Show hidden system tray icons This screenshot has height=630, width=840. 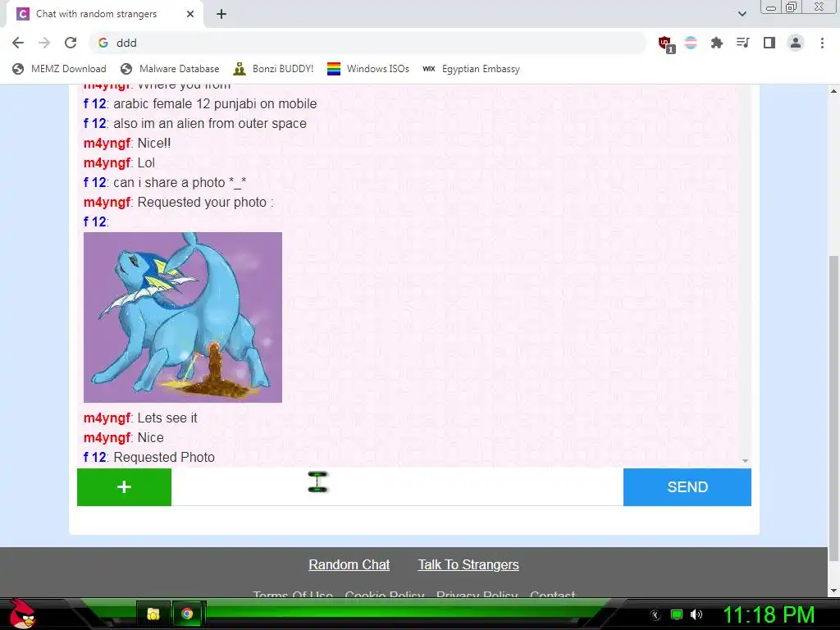point(655,615)
